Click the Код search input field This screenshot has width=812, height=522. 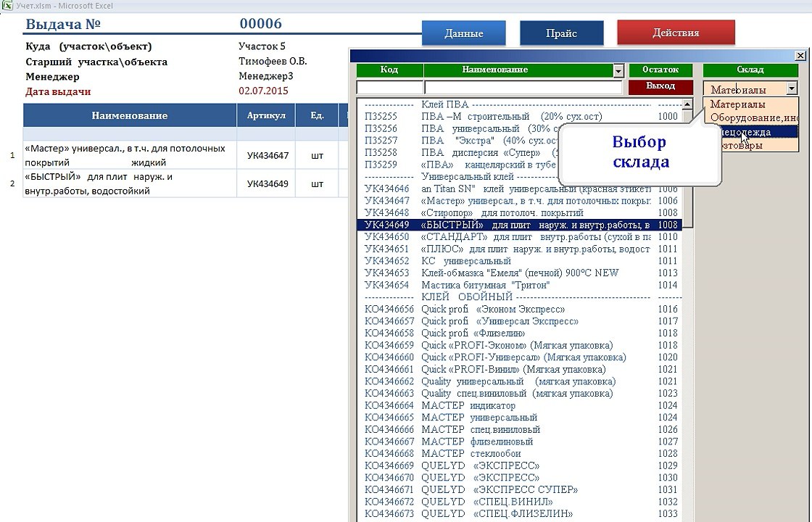[390, 88]
